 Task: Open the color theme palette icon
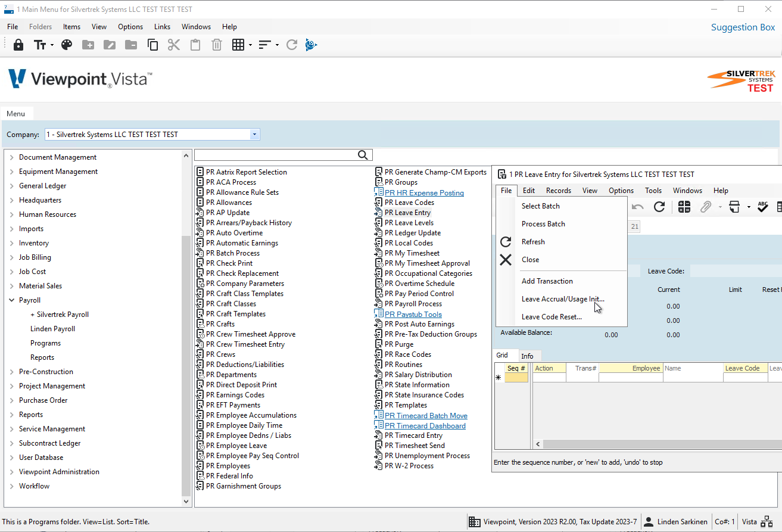click(x=67, y=45)
